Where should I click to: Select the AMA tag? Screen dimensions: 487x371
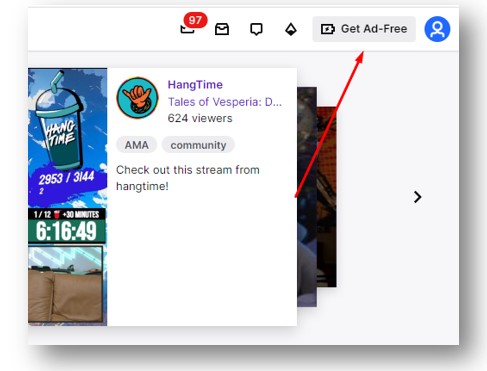136,145
